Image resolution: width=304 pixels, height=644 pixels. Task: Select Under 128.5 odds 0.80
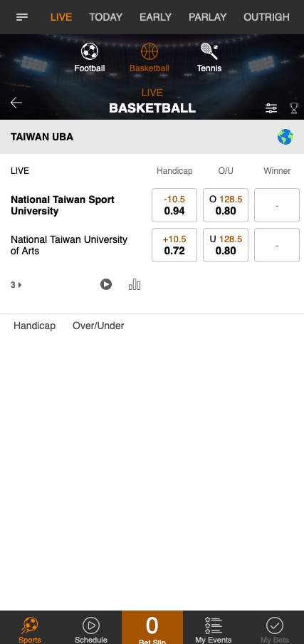pos(226,245)
